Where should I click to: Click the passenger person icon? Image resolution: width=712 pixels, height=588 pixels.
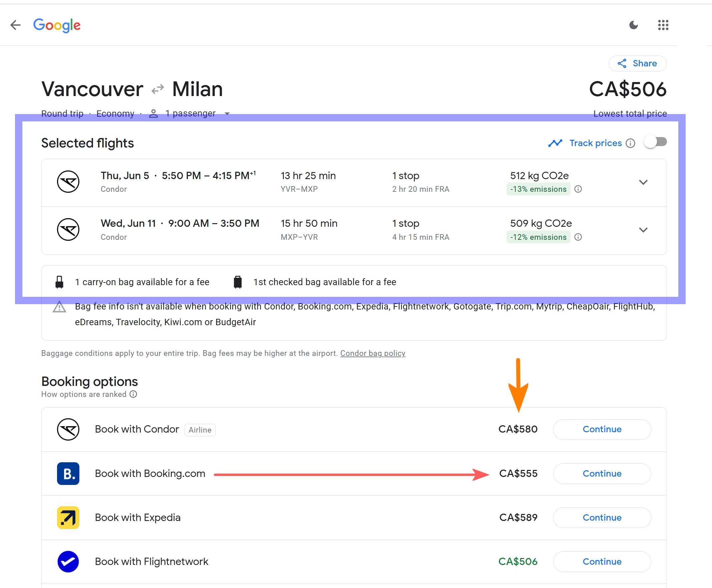tap(153, 113)
